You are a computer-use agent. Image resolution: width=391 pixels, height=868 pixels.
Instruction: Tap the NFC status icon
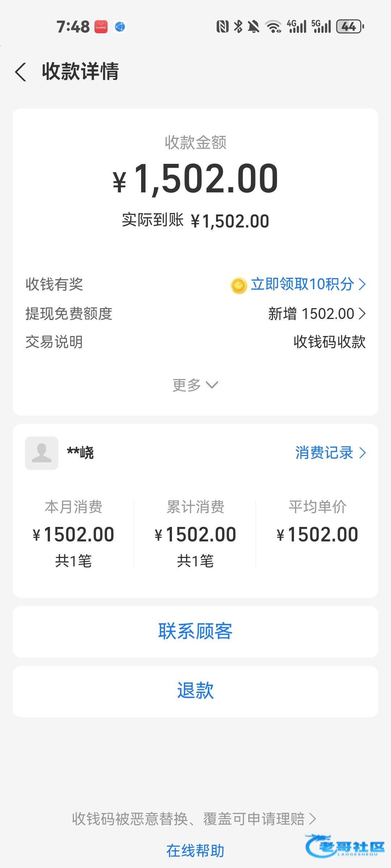[x=222, y=26]
